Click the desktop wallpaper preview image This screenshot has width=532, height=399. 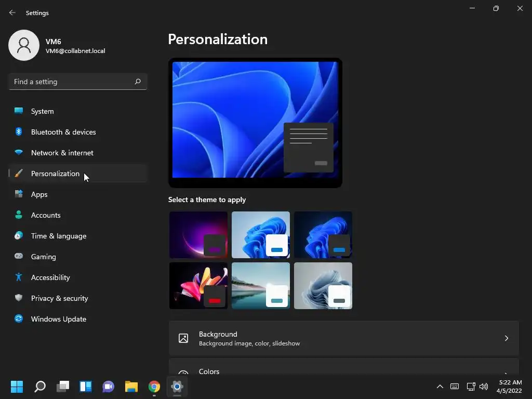(x=255, y=119)
